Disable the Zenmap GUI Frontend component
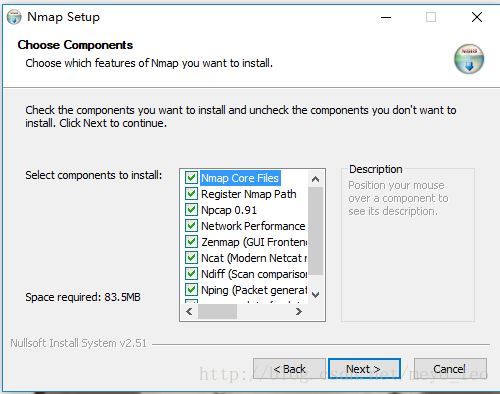The width and height of the screenshot is (500, 394). coord(191,242)
